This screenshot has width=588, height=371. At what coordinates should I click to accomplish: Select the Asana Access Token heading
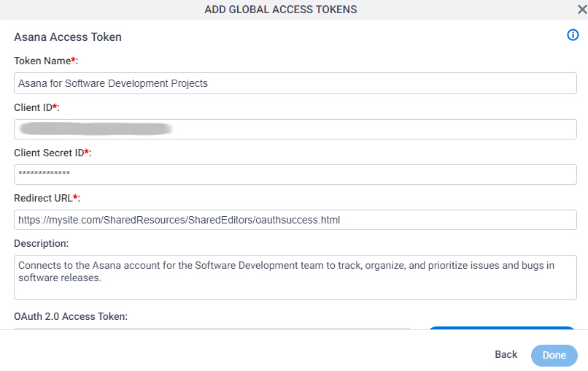pyautogui.click(x=68, y=37)
